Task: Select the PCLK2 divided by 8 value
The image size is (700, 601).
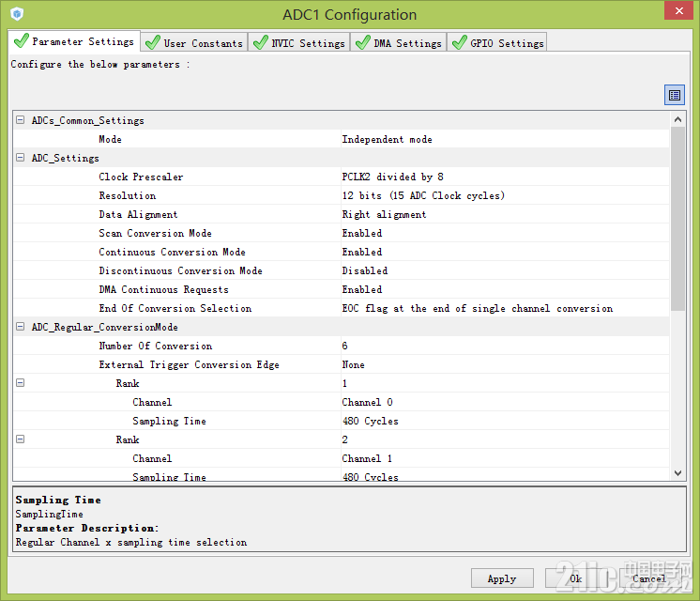Action: point(393,177)
